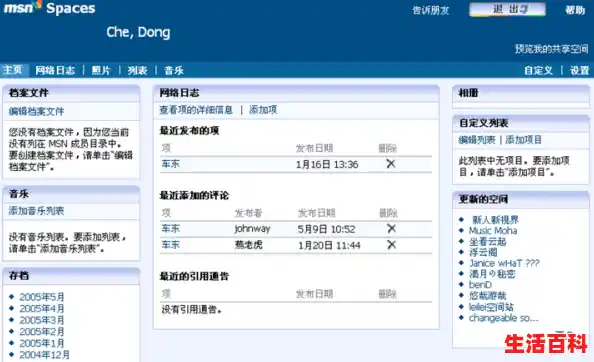Open 车东 link in 燕老虎 comment row
Viewport: 594px width, 362px height.
pyautogui.click(x=170, y=245)
